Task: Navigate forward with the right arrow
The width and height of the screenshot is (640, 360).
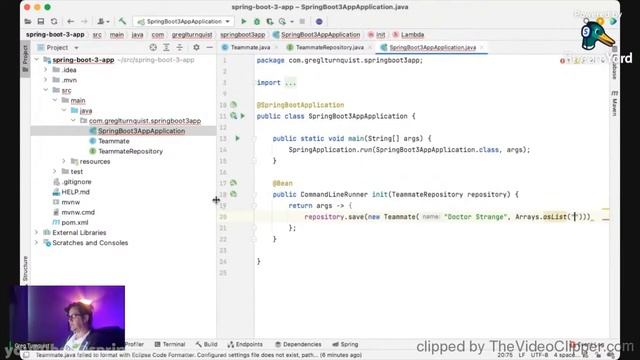Action: (84, 21)
